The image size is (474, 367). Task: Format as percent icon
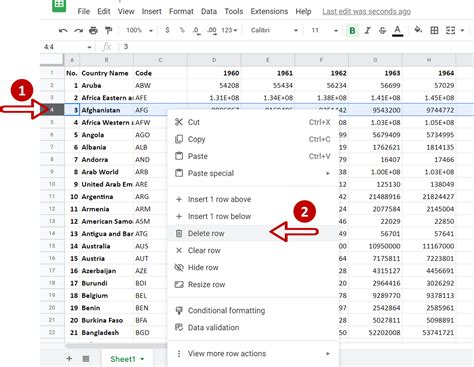tap(182, 30)
